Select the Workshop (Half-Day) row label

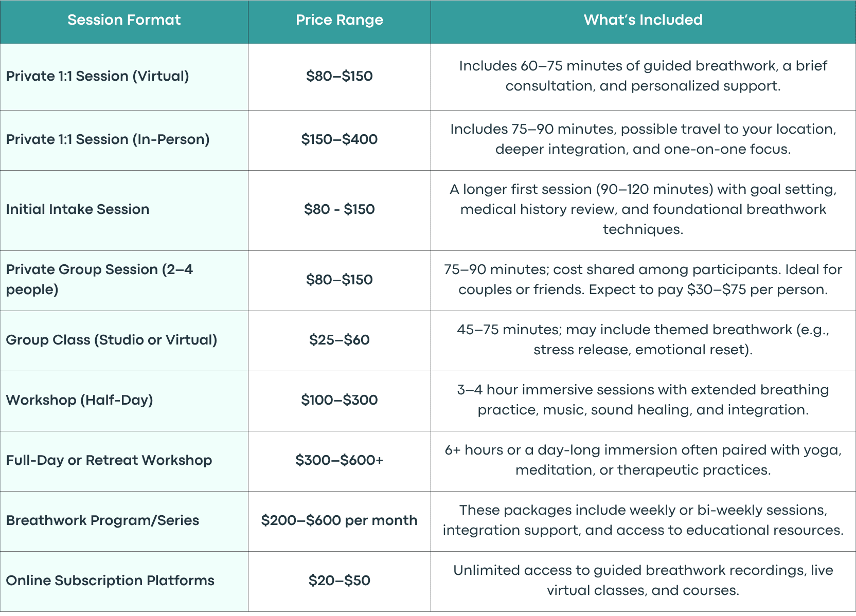(x=80, y=400)
